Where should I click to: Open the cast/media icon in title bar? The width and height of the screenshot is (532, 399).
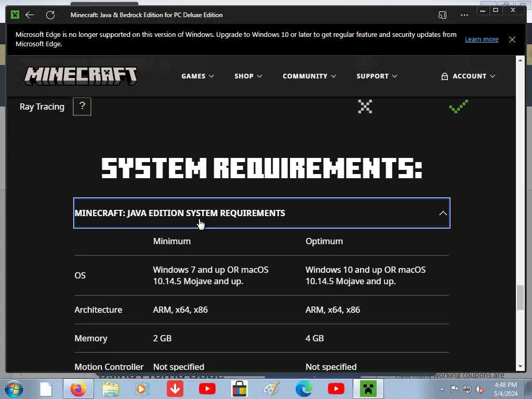(442, 15)
